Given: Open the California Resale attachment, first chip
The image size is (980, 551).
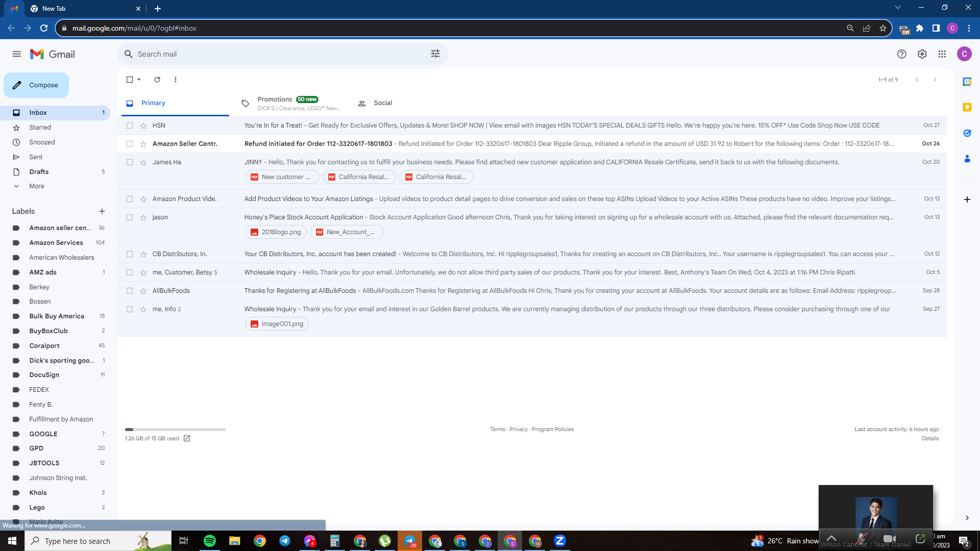Looking at the screenshot, I should pos(359,177).
